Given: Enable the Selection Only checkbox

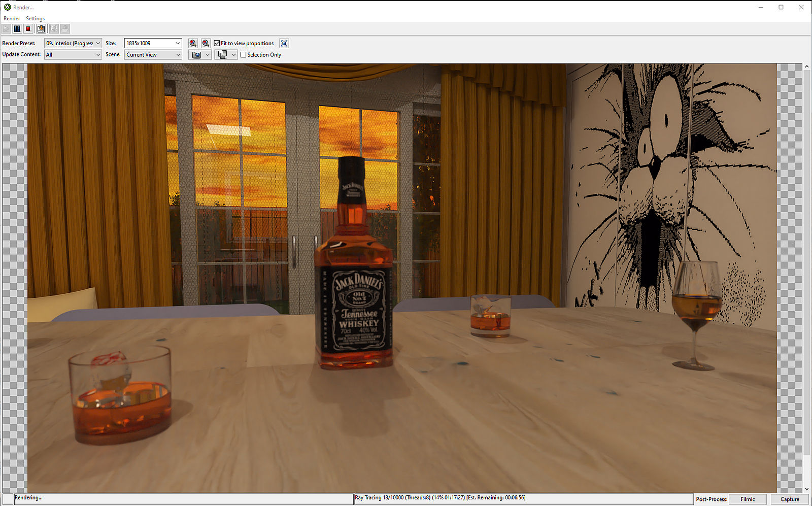Looking at the screenshot, I should click(244, 55).
